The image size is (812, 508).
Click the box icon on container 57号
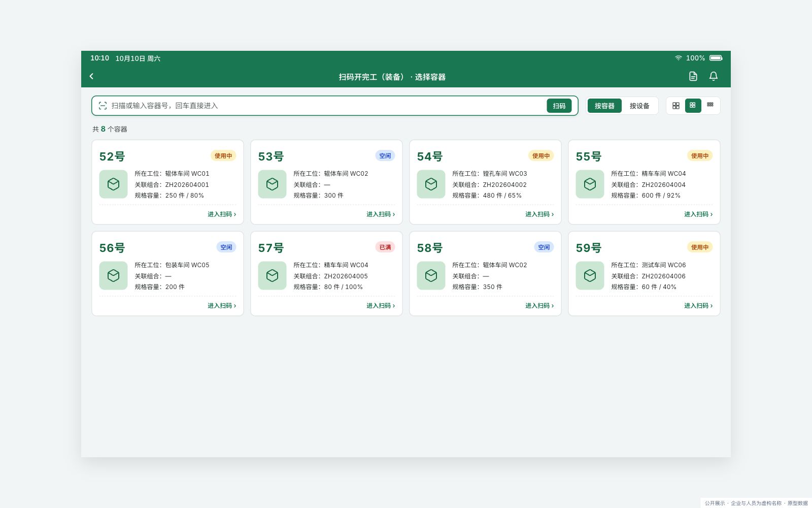coord(272,275)
